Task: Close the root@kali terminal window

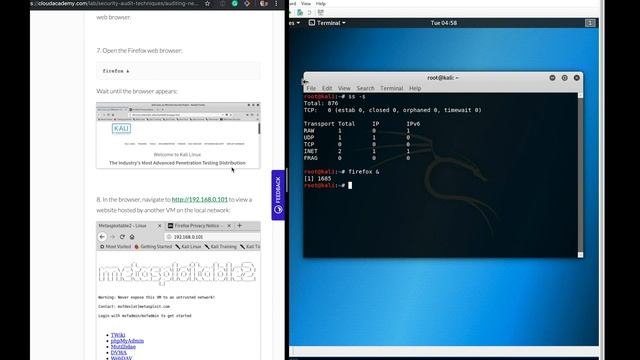Action: tap(577, 78)
